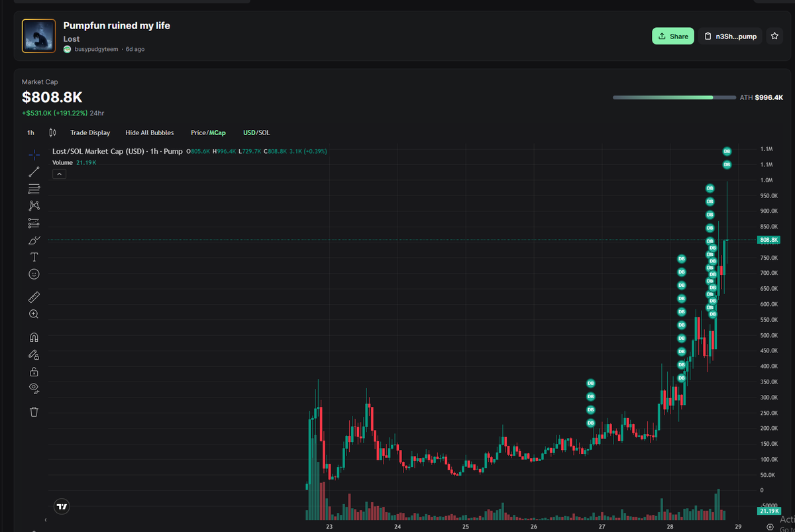Copy the n3Sh...pump contract address
The height and width of the screenshot is (532, 795).
pos(730,36)
